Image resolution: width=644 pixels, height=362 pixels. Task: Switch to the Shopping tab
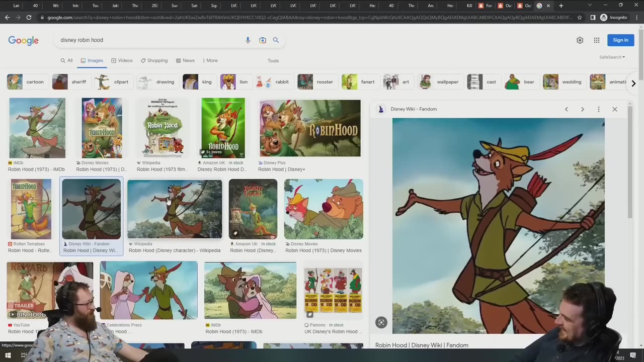154,60
